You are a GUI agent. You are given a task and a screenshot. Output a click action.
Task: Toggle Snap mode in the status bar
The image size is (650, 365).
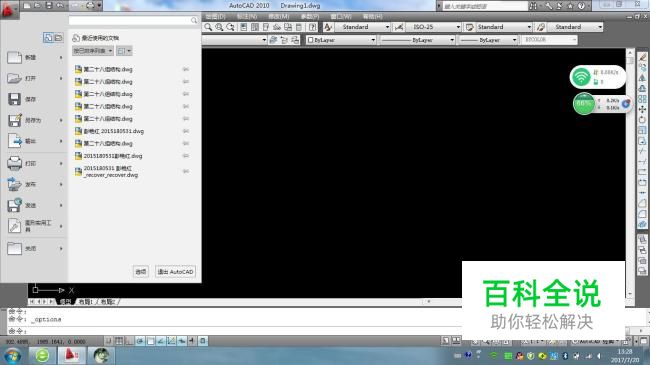coord(108,341)
